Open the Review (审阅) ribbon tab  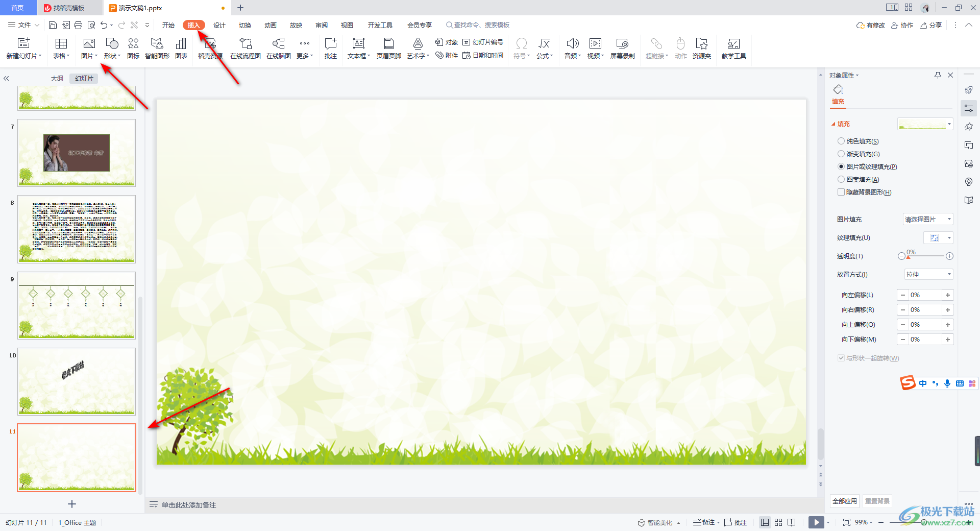pos(322,25)
